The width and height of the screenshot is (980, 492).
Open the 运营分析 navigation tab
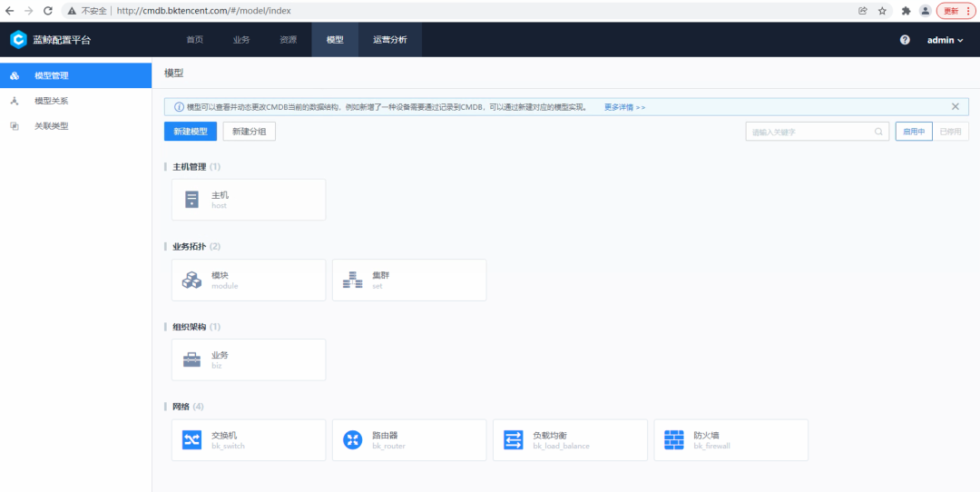[x=390, y=39]
